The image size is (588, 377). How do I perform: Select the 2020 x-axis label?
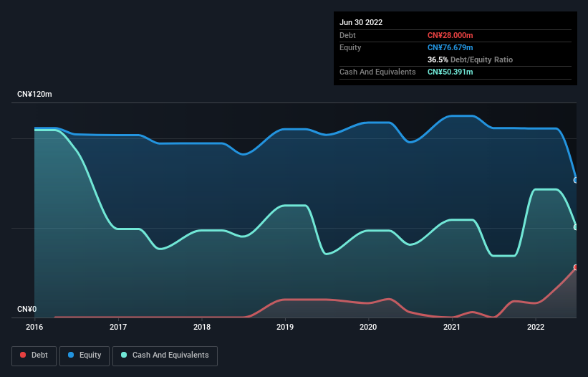[368, 327]
